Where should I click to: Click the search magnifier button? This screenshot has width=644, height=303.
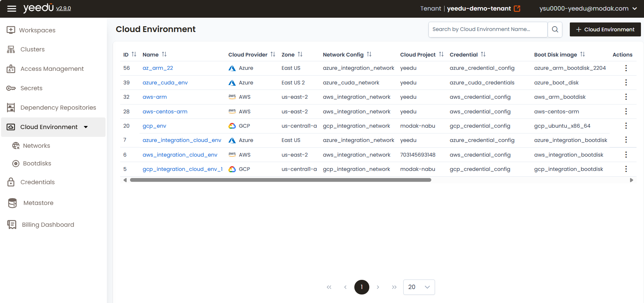555,29
